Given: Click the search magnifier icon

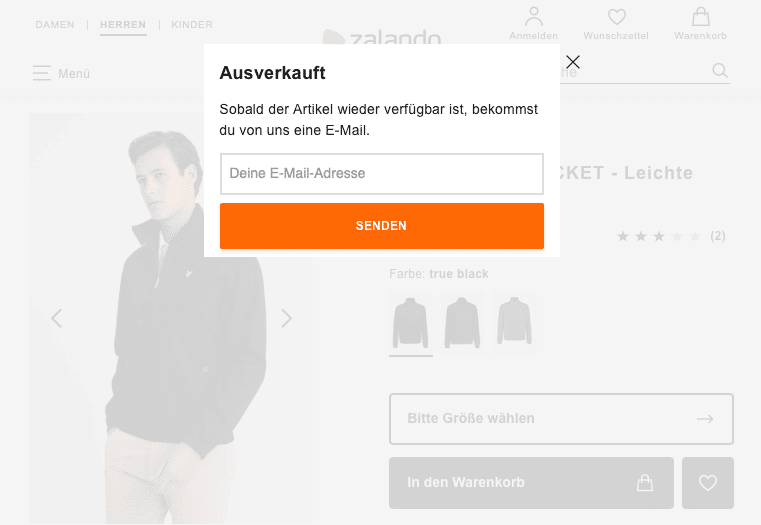Looking at the screenshot, I should [720, 70].
